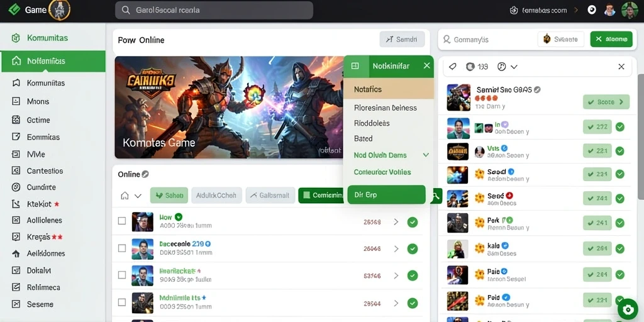Toggle the green check on the Hnanfackets row
The image size is (644, 322).
(413, 276)
